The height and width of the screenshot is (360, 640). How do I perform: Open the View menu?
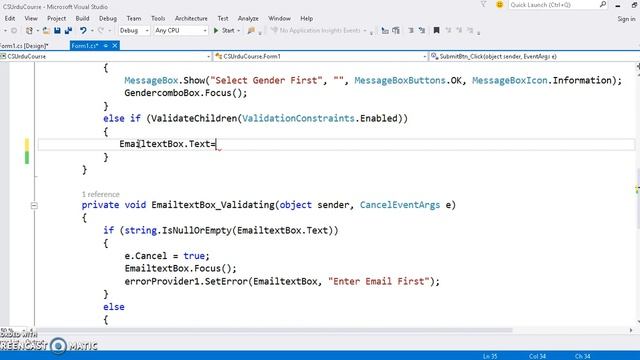tap(31, 18)
